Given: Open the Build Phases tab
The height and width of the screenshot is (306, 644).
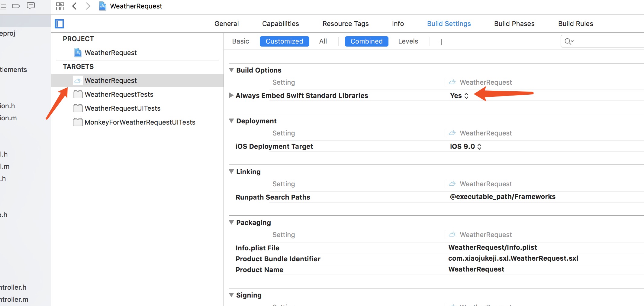Looking at the screenshot, I should [514, 24].
